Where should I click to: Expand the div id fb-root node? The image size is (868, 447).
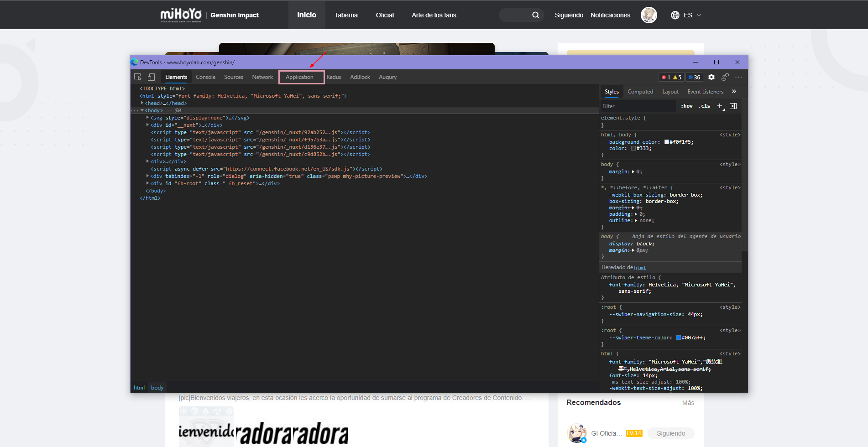[x=147, y=183]
